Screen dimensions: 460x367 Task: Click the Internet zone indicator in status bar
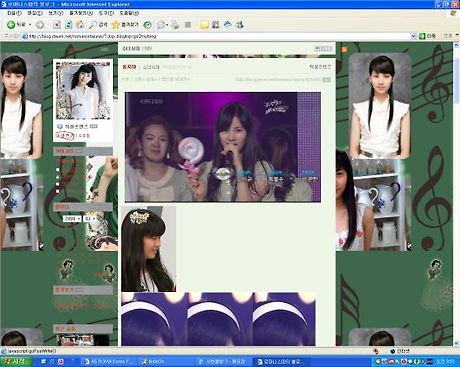400,351
